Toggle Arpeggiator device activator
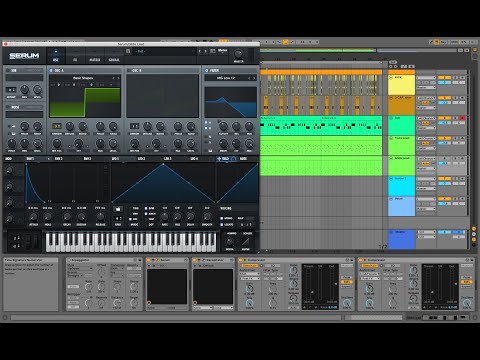This screenshot has width=480, height=360. (x=70, y=260)
